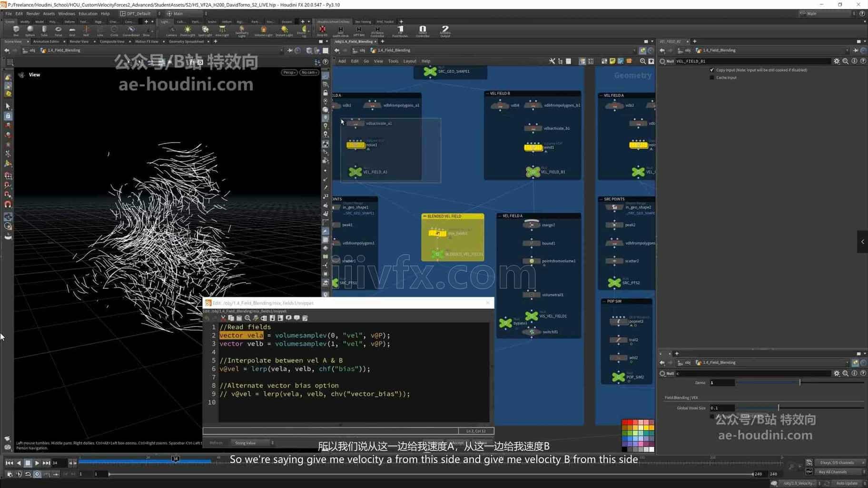Select the Area Light shelf tool
The image size is (868, 488).
[222, 31]
